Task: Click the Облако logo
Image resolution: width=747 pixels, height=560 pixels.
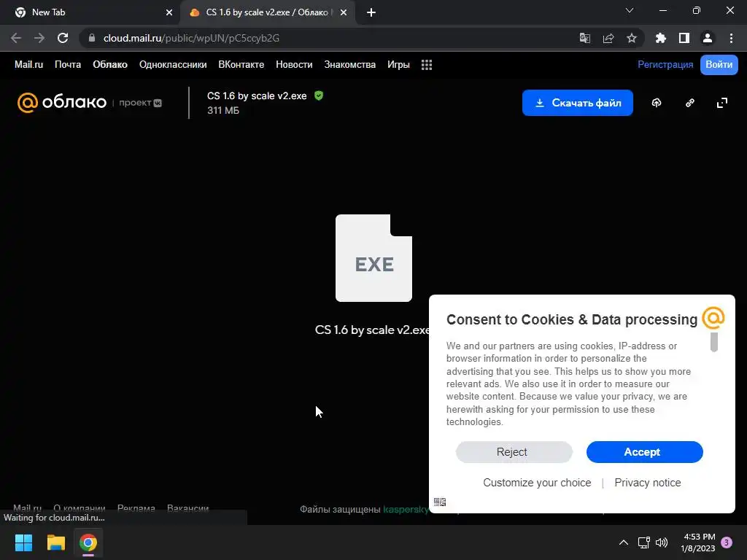Action: tap(62, 102)
